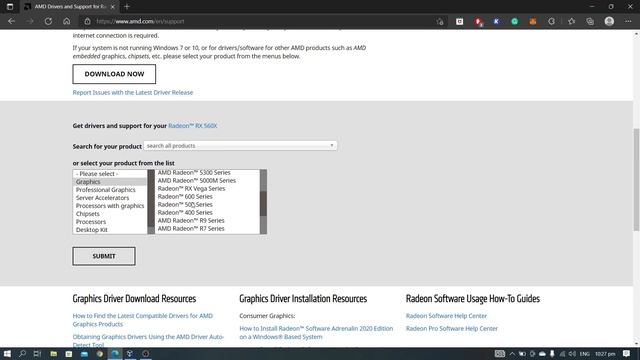This screenshot has width=640, height=360.
Task: Click the address bar URL
Action: 140,21
